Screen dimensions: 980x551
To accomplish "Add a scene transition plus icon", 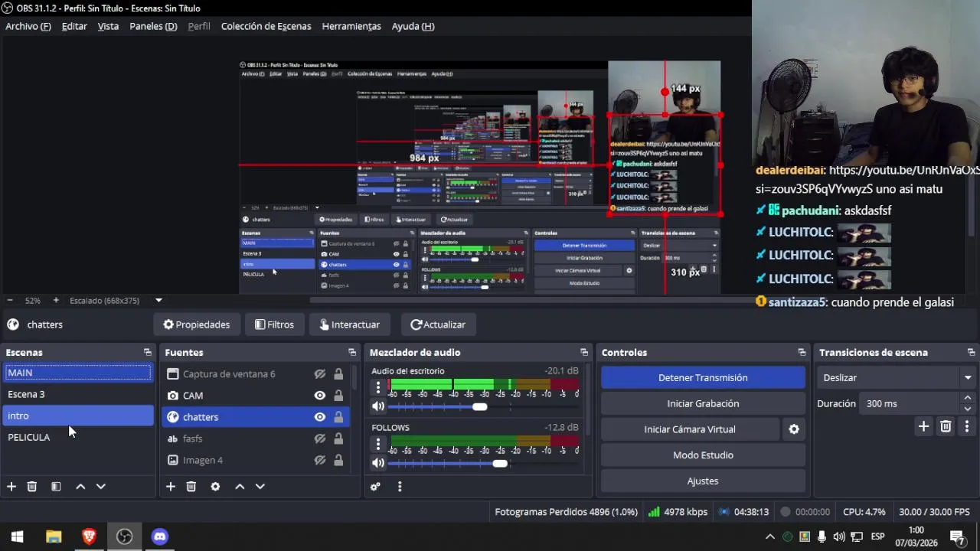I will coord(923,427).
